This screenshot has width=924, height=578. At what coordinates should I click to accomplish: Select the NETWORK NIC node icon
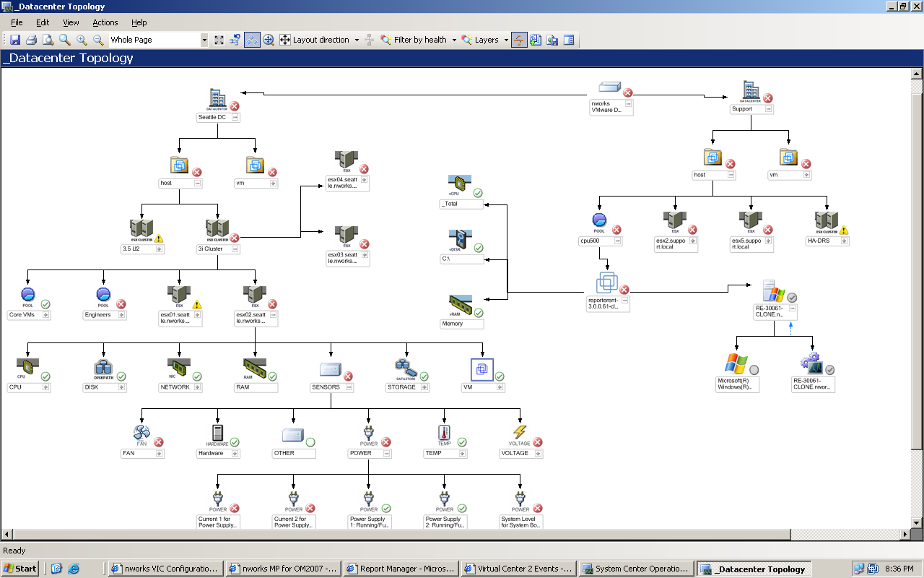point(179,369)
